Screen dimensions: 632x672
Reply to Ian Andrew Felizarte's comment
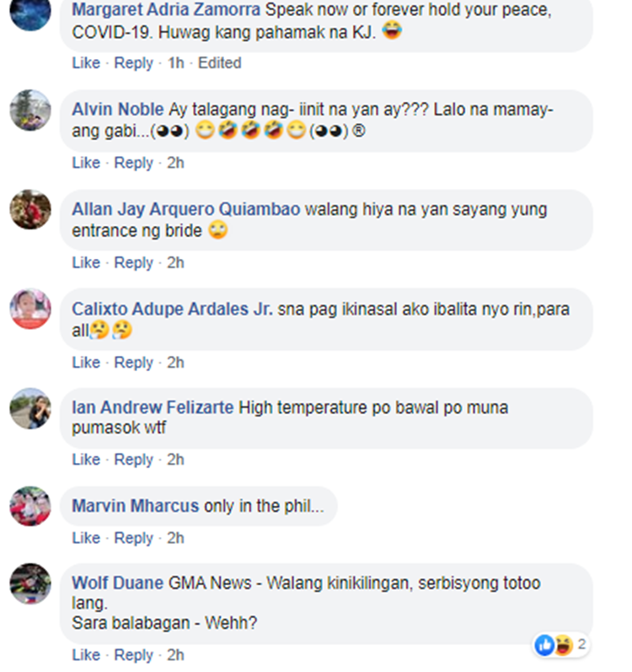coord(134,460)
